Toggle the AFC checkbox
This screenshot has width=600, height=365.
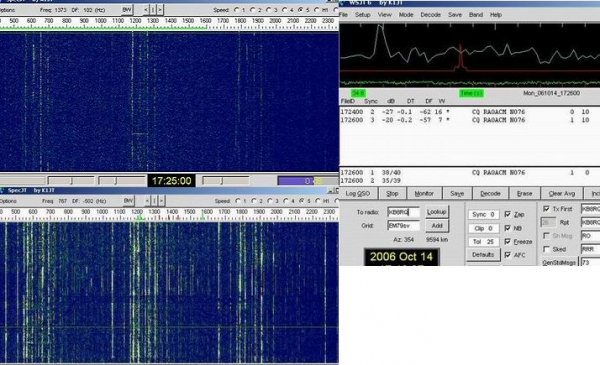click(x=508, y=255)
